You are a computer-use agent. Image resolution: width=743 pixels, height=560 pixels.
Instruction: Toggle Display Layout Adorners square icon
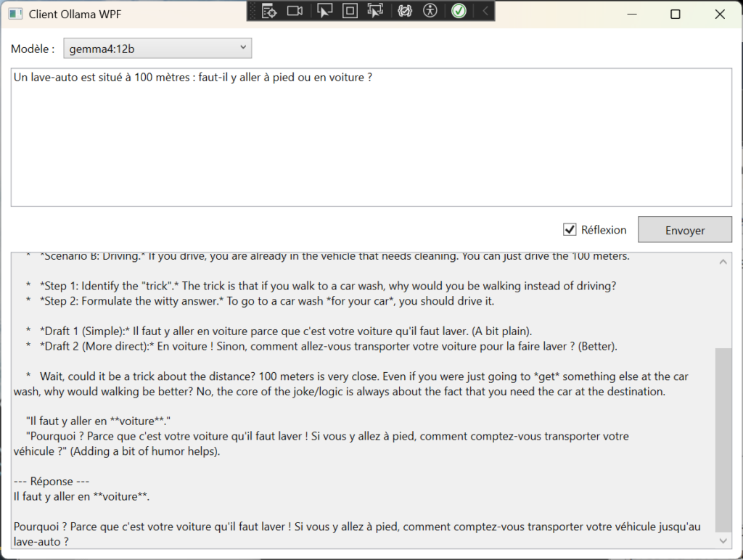click(x=350, y=11)
